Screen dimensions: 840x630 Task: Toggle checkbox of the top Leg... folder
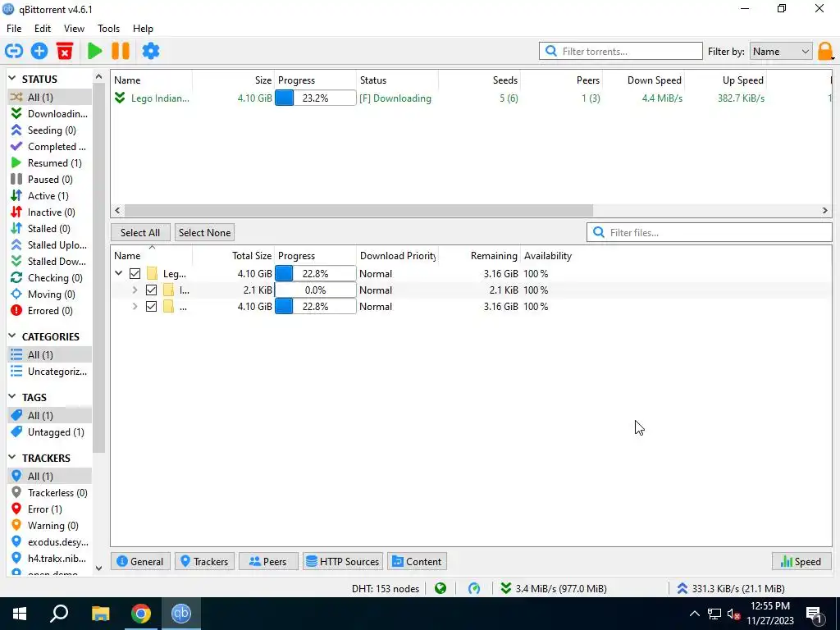click(x=135, y=274)
